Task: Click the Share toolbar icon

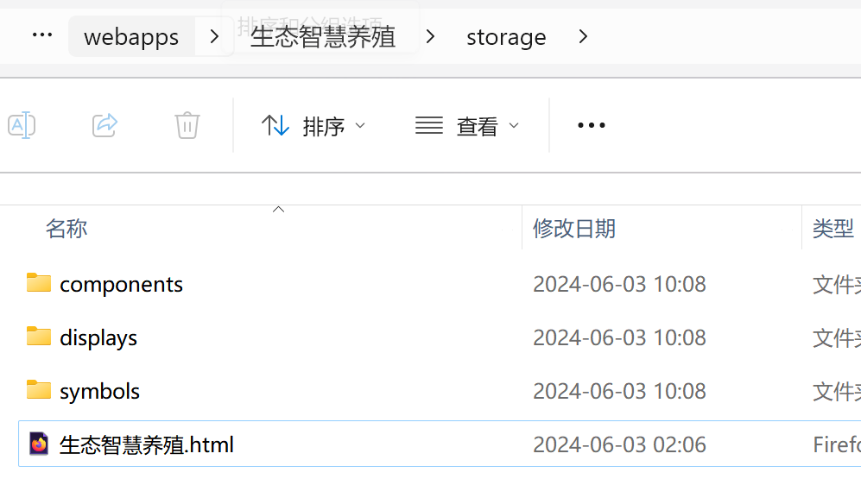Action: (x=104, y=125)
